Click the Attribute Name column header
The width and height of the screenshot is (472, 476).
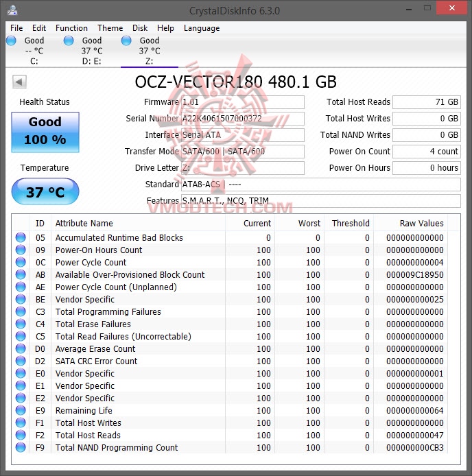point(138,223)
